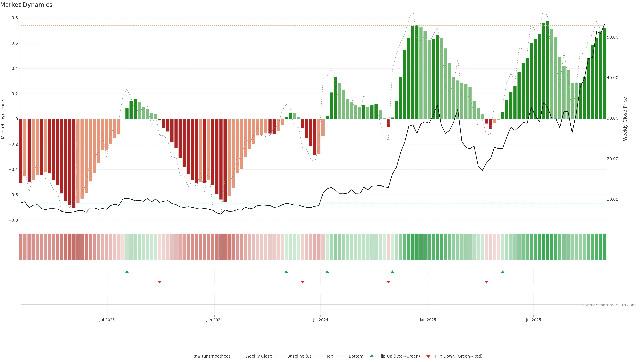Click flip-up marker just after Jul 2024

coord(327,272)
